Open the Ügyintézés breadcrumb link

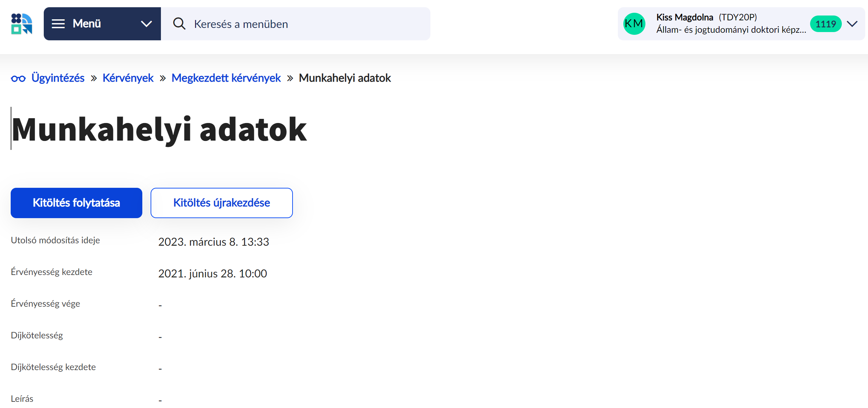[58, 78]
